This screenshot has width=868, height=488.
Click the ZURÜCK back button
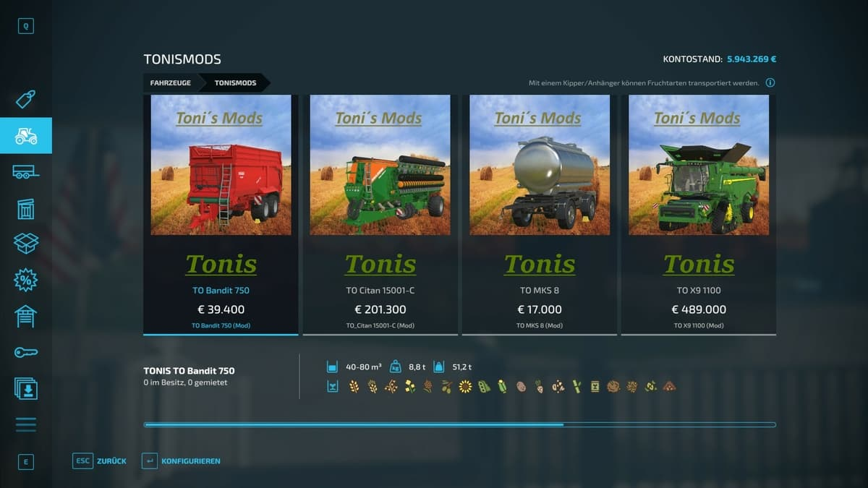pos(100,461)
